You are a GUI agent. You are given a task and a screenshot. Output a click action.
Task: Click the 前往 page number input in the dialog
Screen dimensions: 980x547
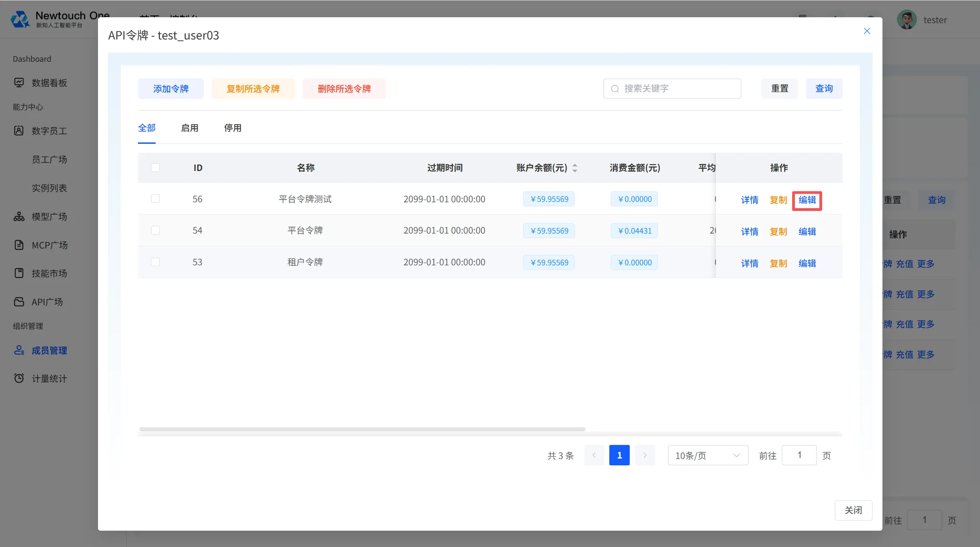(x=799, y=455)
